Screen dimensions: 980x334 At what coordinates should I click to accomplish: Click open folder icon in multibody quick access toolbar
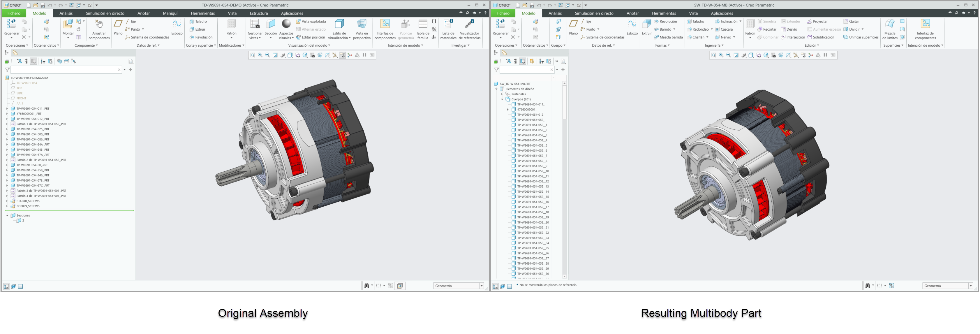[x=525, y=5]
